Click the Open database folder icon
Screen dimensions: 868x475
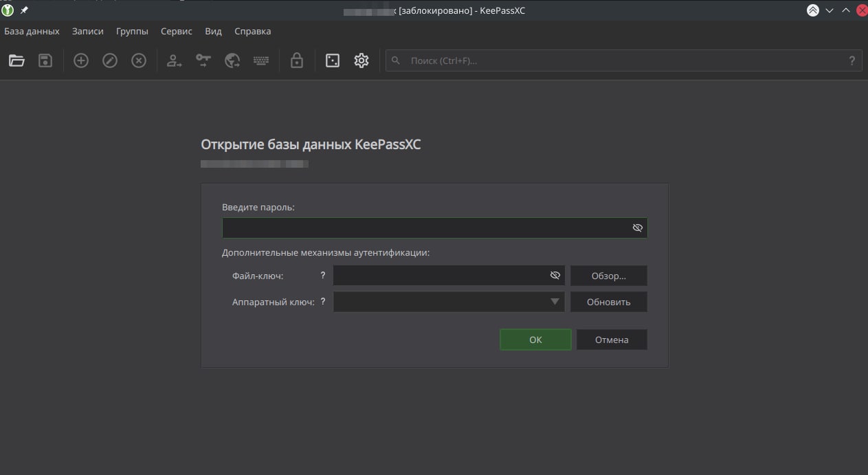[16, 60]
